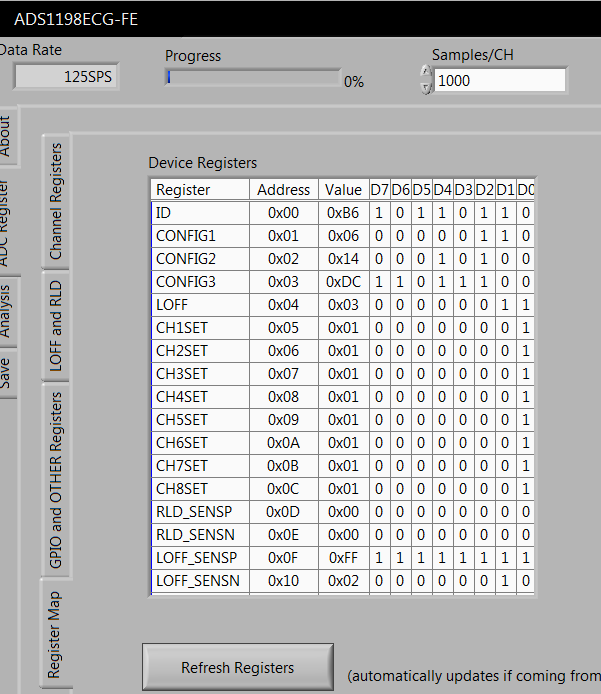The height and width of the screenshot is (694, 601).
Task: Select the CH3SET register name cell
Action: (200, 374)
